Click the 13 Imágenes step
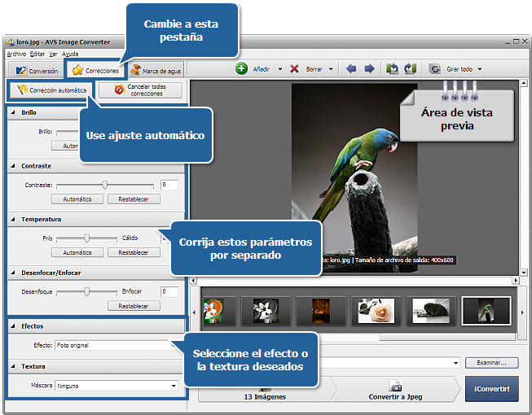 tap(265, 389)
